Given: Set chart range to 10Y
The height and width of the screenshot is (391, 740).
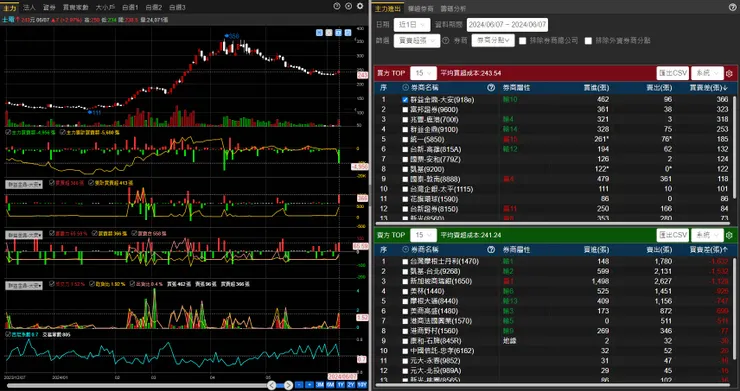Looking at the screenshot, I should (x=362, y=385).
